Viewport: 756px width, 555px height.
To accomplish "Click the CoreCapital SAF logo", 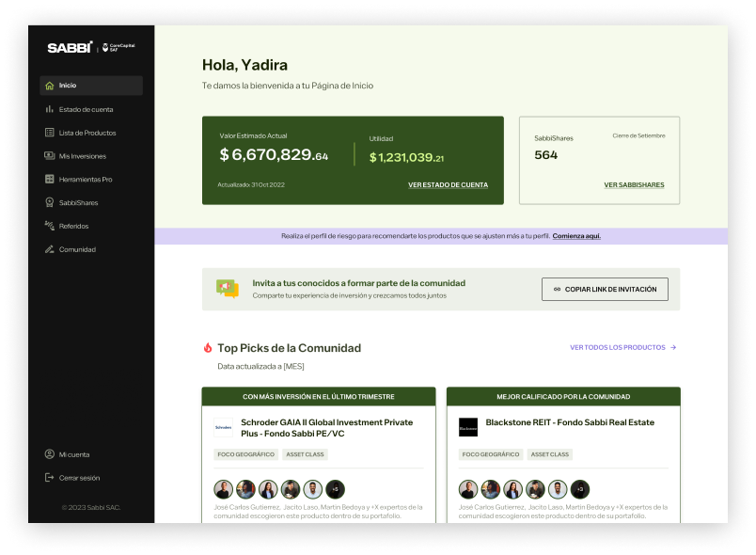I will [118, 47].
